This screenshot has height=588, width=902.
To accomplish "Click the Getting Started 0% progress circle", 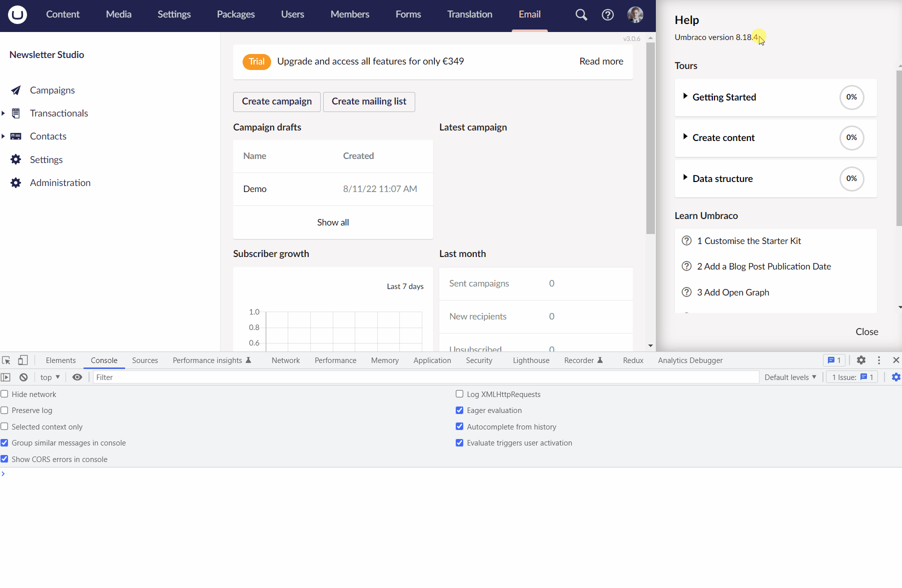I will coord(851,97).
